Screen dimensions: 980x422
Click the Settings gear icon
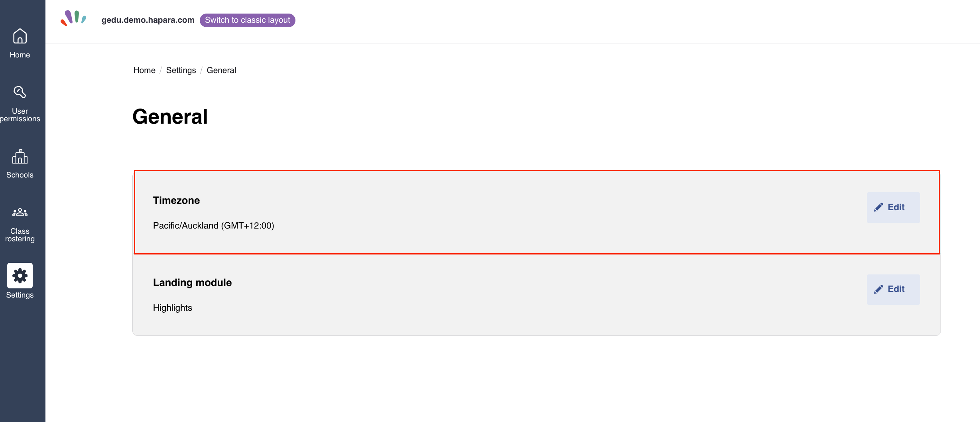click(x=20, y=276)
